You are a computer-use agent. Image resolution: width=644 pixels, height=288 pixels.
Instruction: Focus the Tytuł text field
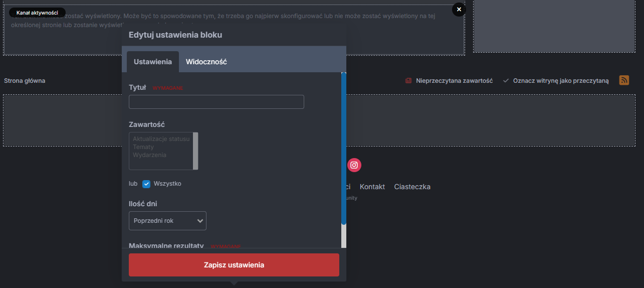point(216,102)
